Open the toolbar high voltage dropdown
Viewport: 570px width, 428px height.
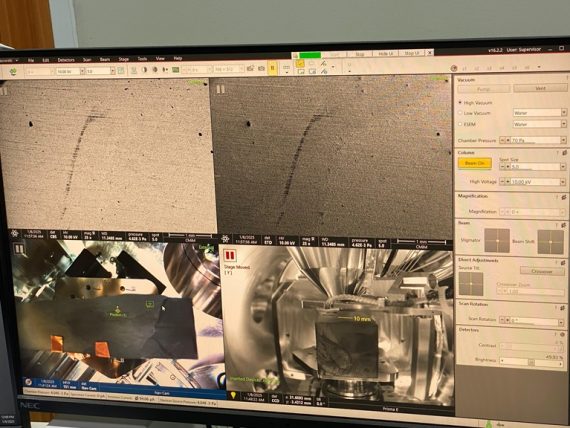pyautogui.click(x=83, y=71)
